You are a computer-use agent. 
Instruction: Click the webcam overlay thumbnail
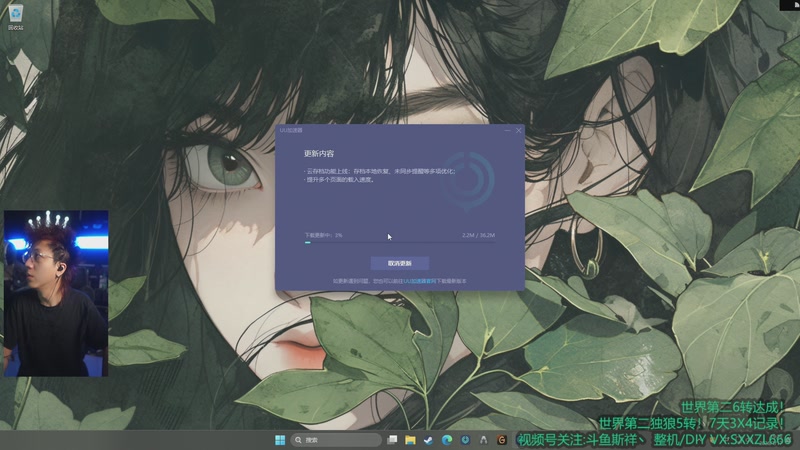56,293
